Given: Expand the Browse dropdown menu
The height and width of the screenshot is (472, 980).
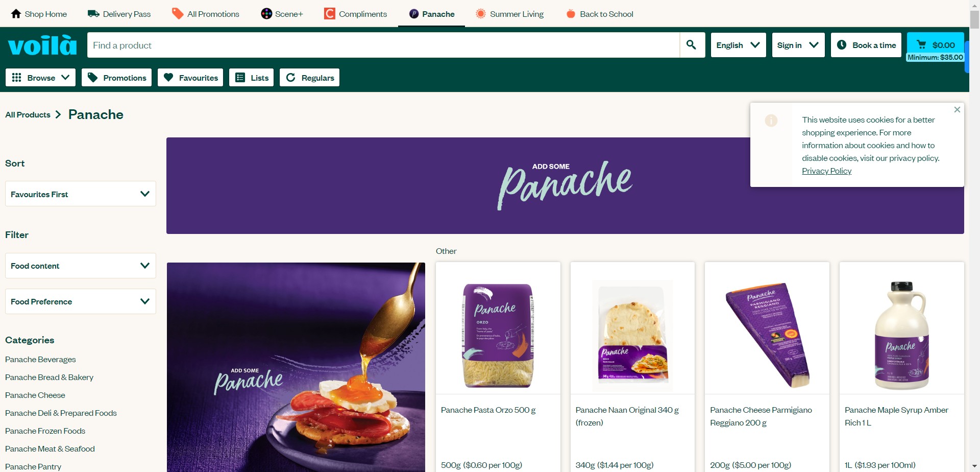Looking at the screenshot, I should (x=41, y=78).
